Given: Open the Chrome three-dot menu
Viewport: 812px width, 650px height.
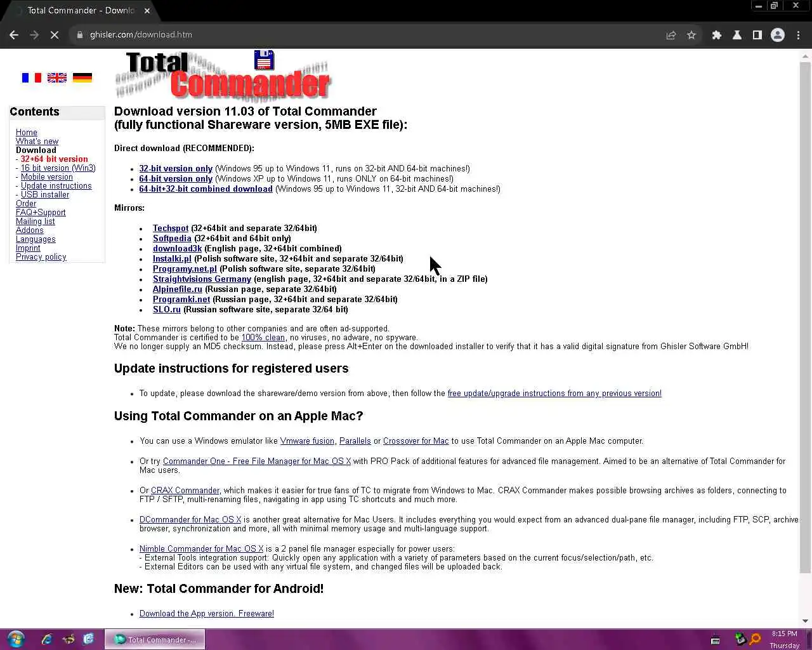Looking at the screenshot, I should (798, 35).
